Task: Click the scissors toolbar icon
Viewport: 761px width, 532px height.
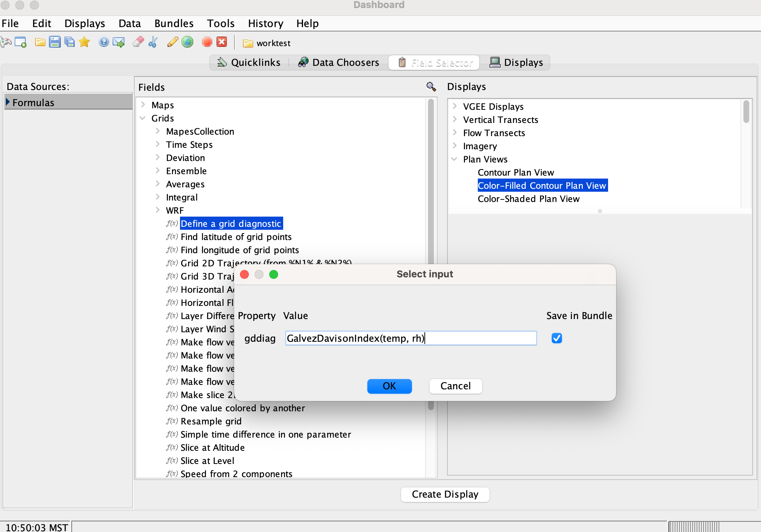Action: point(153,42)
